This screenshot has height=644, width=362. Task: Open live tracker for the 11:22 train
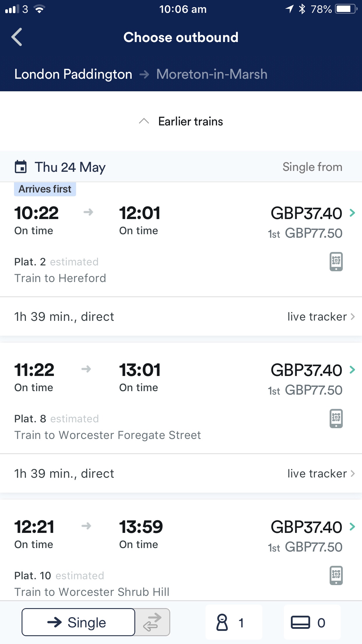pos(321,474)
